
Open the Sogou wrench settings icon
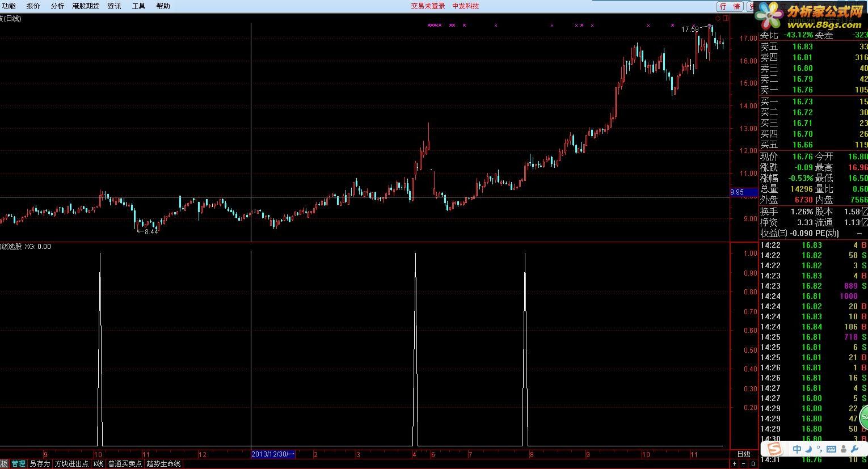click(854, 449)
